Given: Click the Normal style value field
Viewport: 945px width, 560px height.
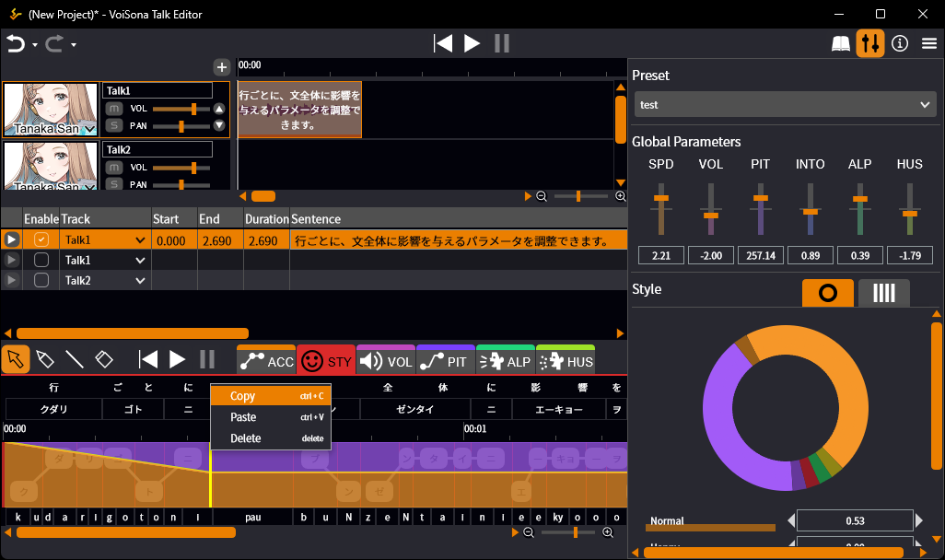Looking at the screenshot, I should pyautogui.click(x=855, y=520).
